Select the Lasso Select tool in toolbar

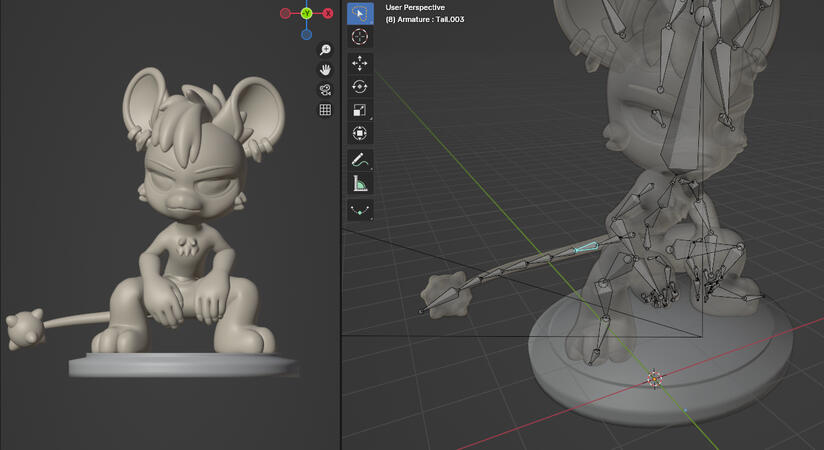[360, 13]
